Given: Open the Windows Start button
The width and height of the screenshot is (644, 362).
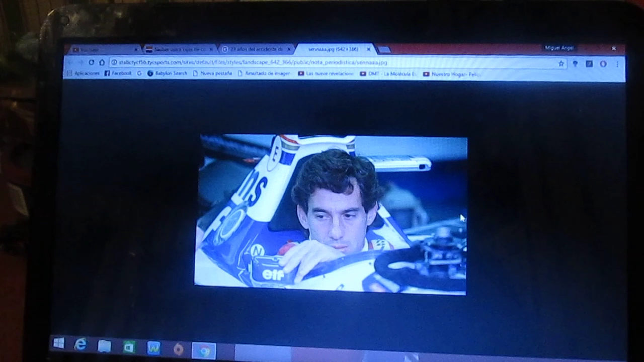Looking at the screenshot, I should tap(58, 343).
